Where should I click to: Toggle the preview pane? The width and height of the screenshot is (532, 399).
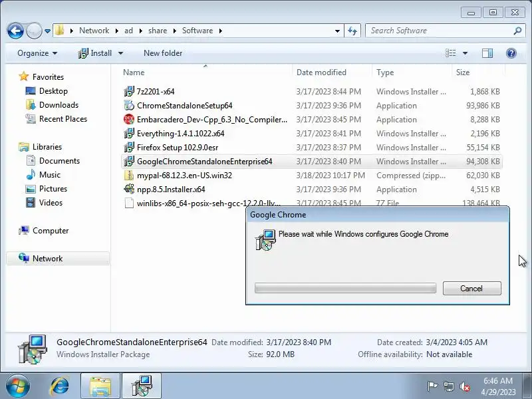(487, 53)
